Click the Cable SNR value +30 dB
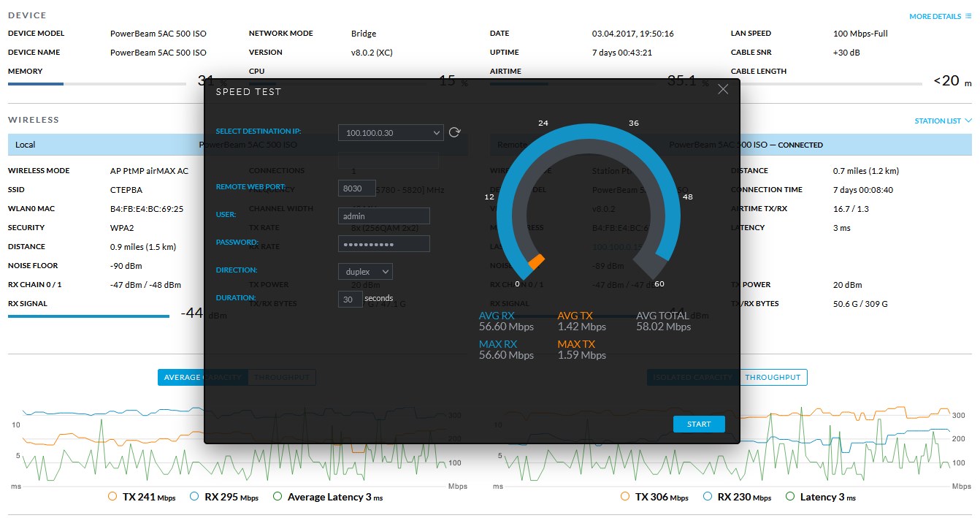The width and height of the screenshot is (980, 518). (x=846, y=53)
